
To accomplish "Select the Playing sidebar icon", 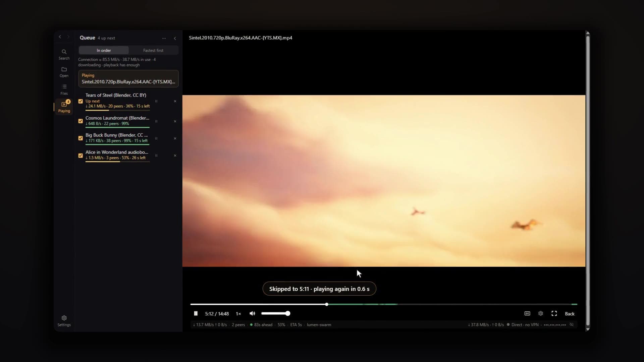I will tap(64, 107).
